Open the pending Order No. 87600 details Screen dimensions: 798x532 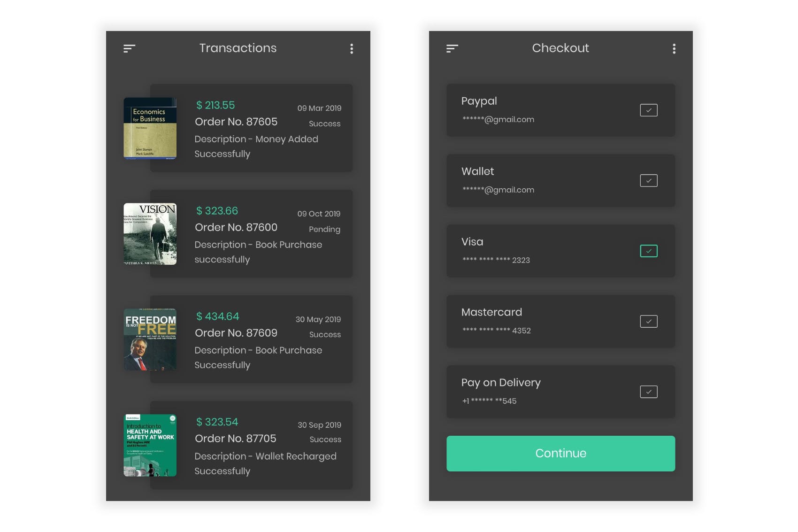pos(251,233)
